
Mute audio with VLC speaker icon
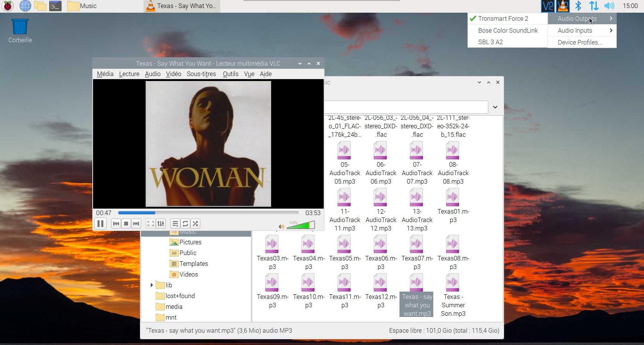281,226
